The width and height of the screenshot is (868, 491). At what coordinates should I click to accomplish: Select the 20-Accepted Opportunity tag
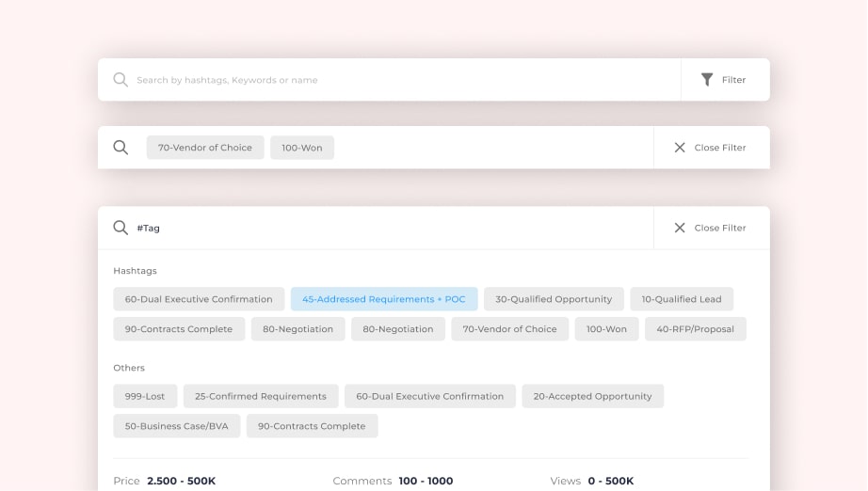coord(593,396)
